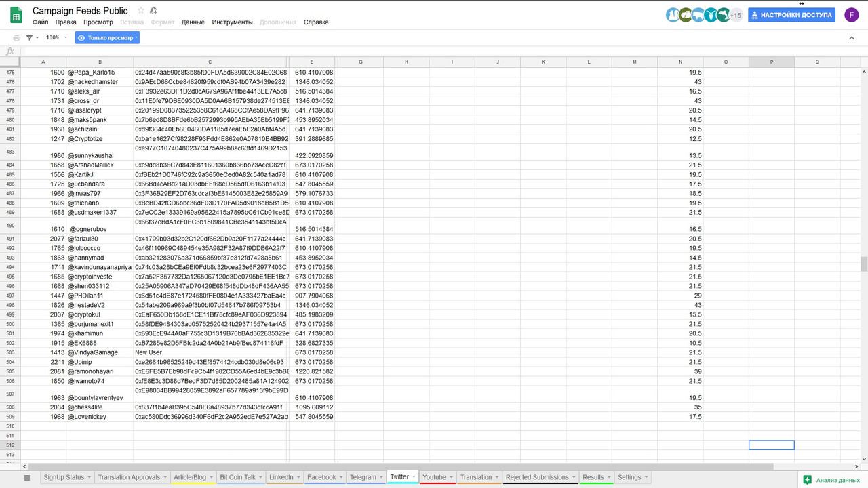Select the cell with value 1220.821582
Viewport: 868px width, 488px height.
pyautogui.click(x=312, y=372)
